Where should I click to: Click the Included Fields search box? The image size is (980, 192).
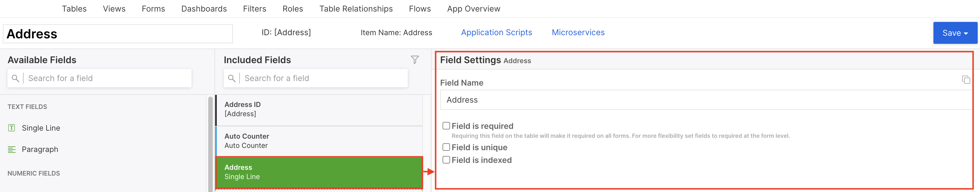coord(316,78)
